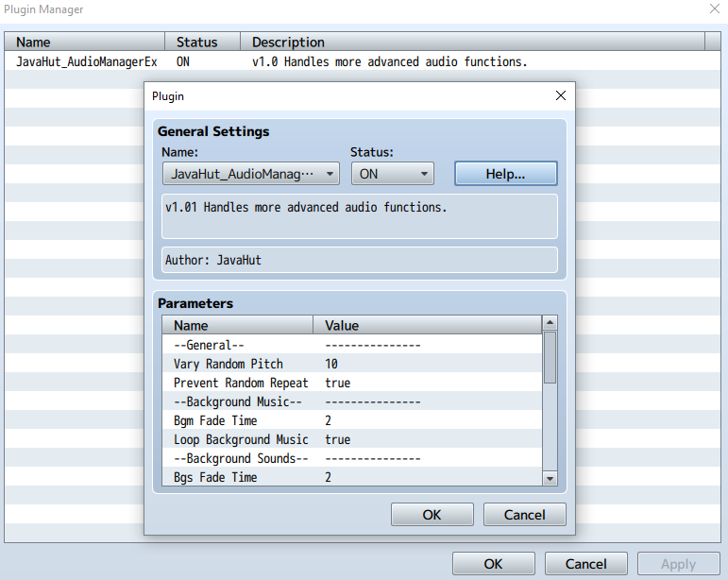Click OK in the Plugin dialog

[432, 515]
